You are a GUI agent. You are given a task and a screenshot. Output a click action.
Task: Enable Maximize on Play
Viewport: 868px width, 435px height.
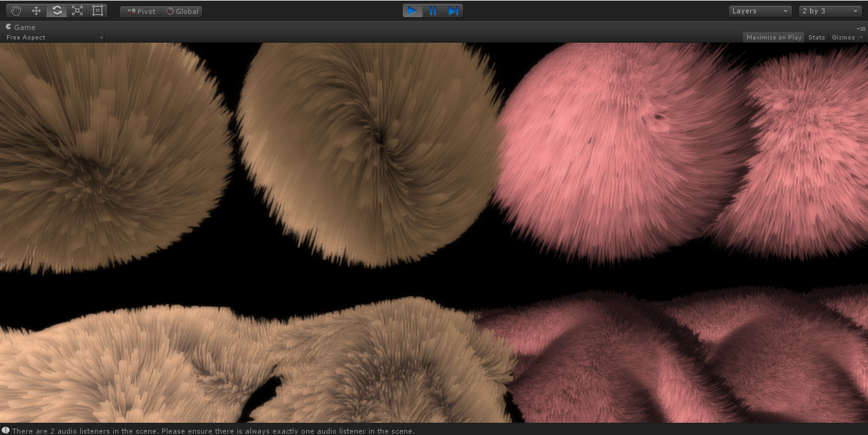[x=773, y=37]
